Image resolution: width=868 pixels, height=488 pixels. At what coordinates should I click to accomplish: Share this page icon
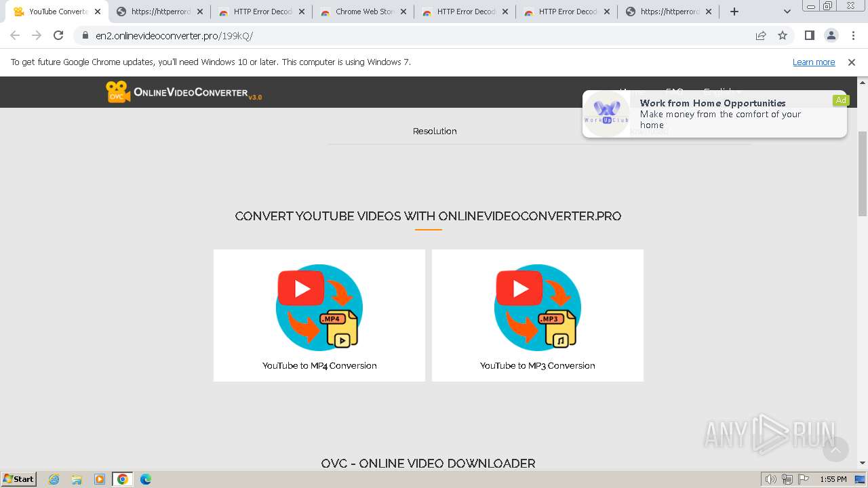pos(761,36)
